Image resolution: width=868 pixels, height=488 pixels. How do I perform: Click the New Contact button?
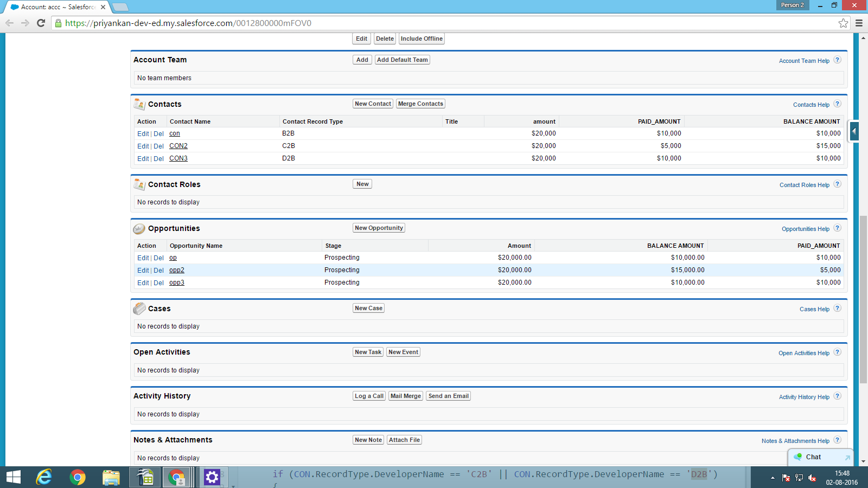[373, 104]
